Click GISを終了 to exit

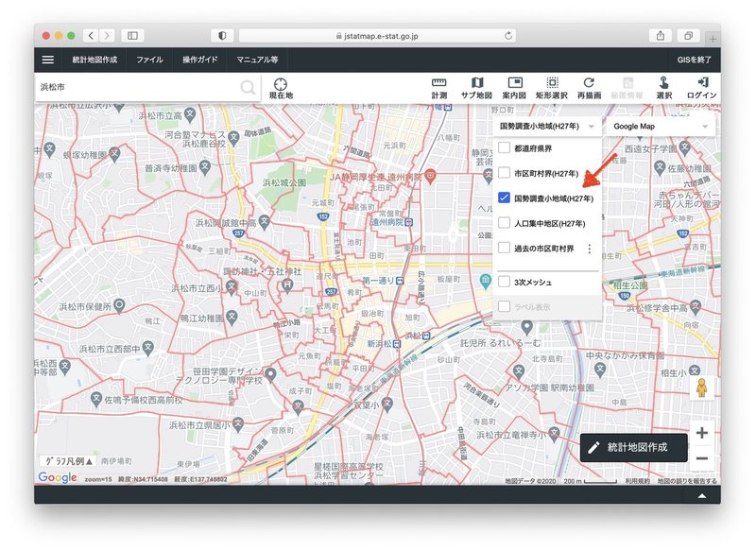pyautogui.click(x=694, y=60)
